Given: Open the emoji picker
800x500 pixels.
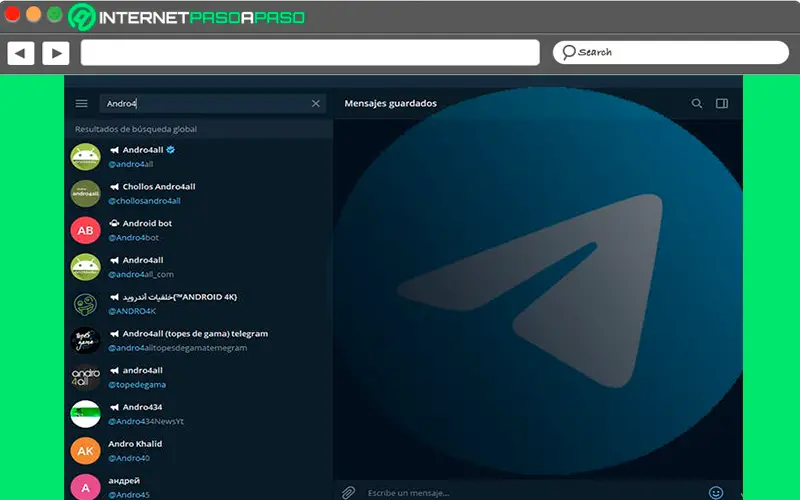Looking at the screenshot, I should [x=716, y=492].
